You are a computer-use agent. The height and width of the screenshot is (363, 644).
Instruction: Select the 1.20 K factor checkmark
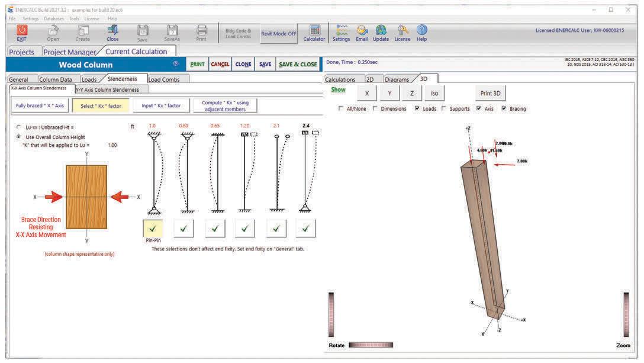[x=245, y=228]
